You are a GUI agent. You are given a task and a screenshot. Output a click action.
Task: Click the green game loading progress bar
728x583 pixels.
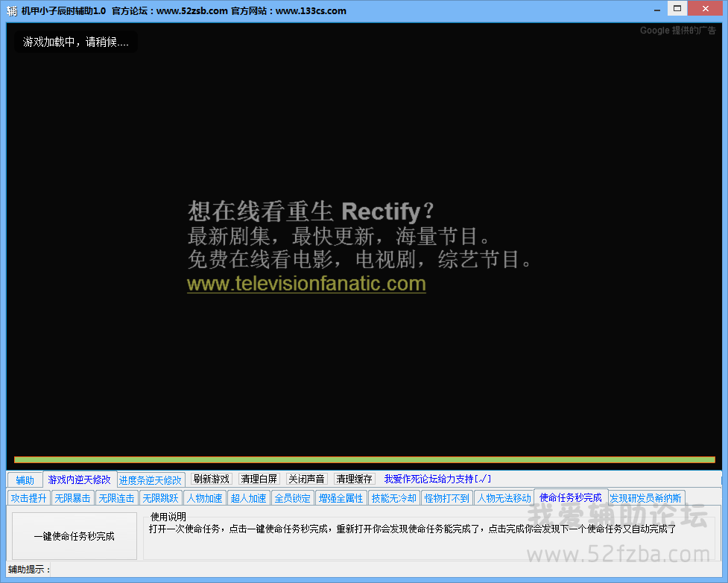coord(364,460)
